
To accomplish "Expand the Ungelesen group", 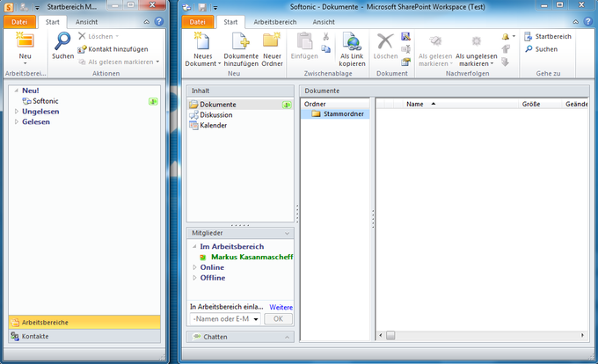I will (17, 112).
